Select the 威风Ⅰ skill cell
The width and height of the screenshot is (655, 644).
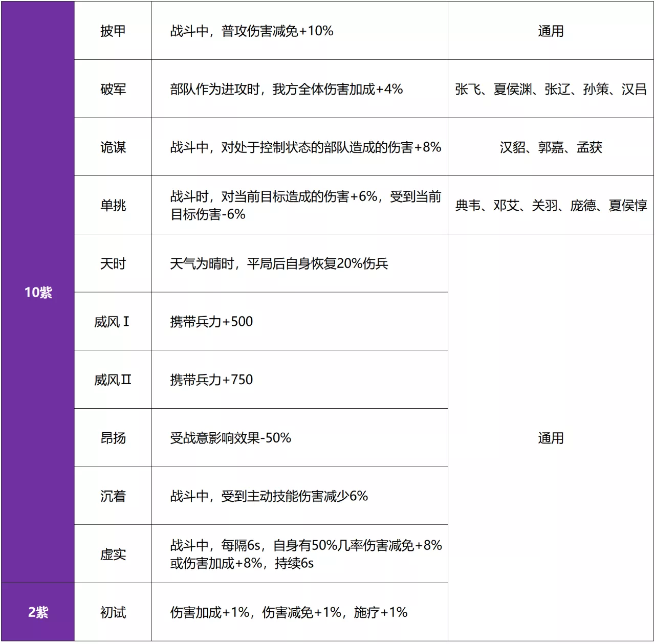coord(113,322)
